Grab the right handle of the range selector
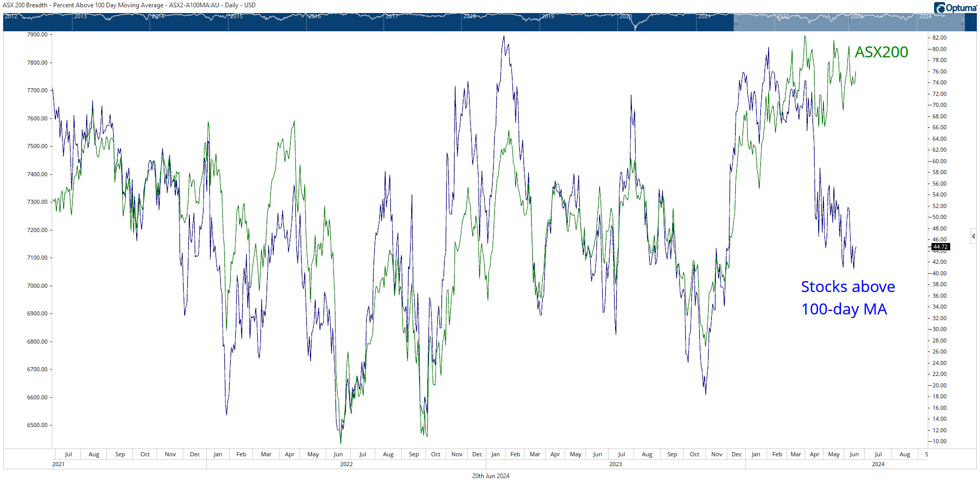This screenshot has height=486, width=980. click(x=962, y=22)
